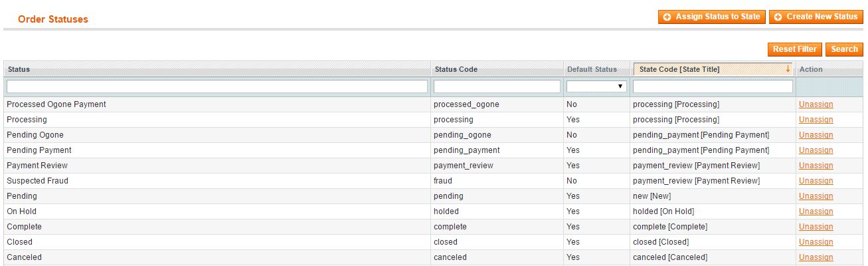Viewport: 868px width, 266px height.
Task: Select the Pending Ogone status cell
Action: (x=217, y=135)
